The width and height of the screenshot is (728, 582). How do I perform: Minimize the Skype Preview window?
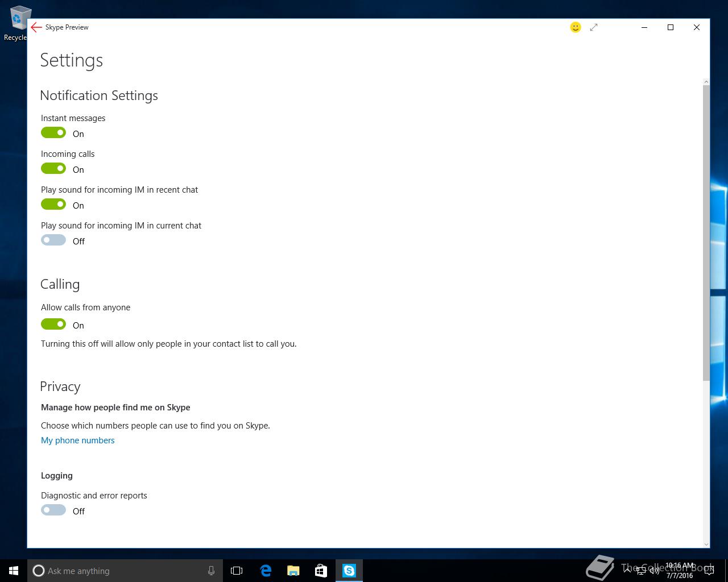644,27
